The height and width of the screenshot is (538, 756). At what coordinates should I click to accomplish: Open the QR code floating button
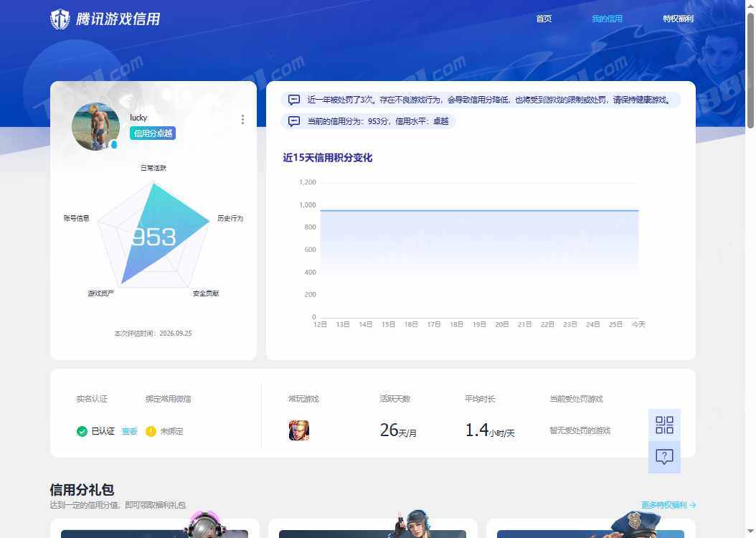tap(664, 425)
